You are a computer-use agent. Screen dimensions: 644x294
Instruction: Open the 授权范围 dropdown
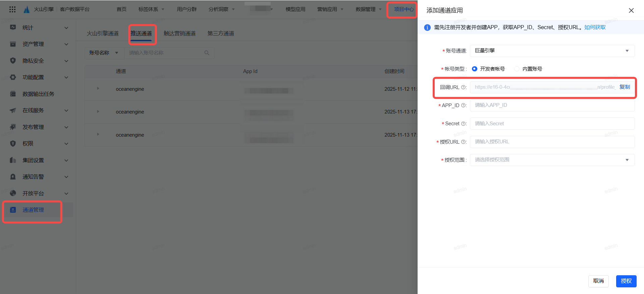click(552, 160)
